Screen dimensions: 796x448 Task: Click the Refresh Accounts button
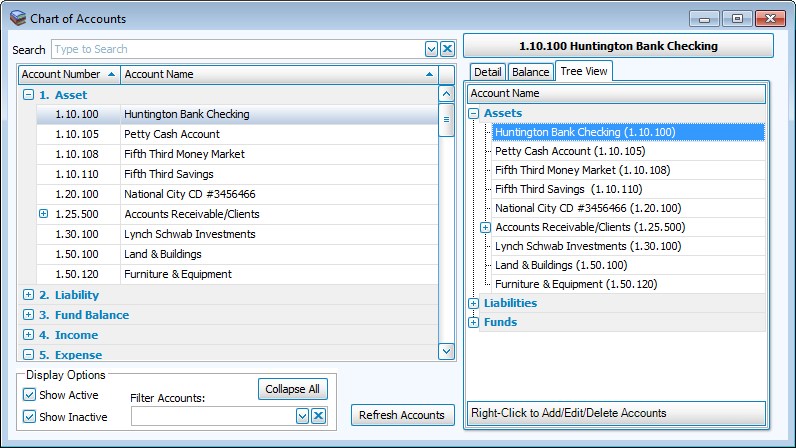pyautogui.click(x=401, y=415)
